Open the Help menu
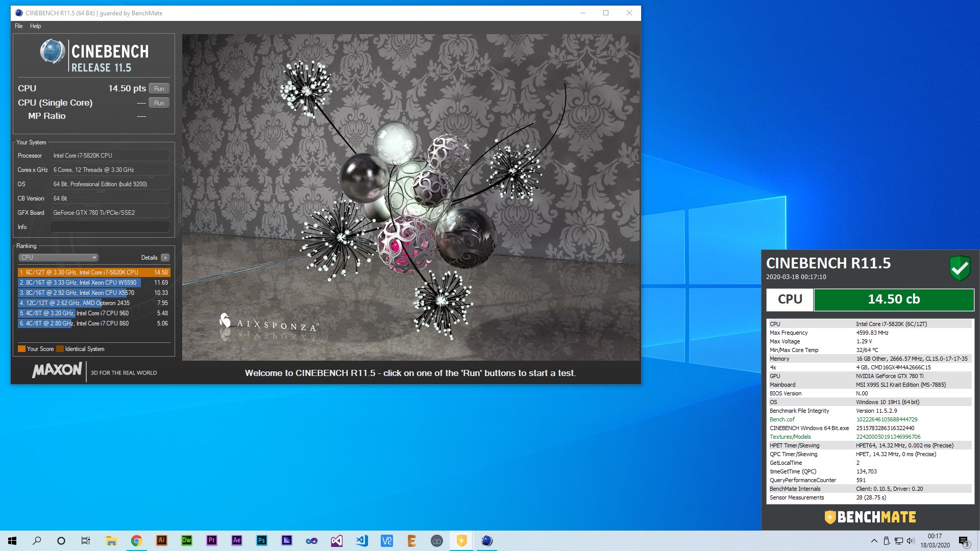Viewport: 980px width, 551px height. 35,26
